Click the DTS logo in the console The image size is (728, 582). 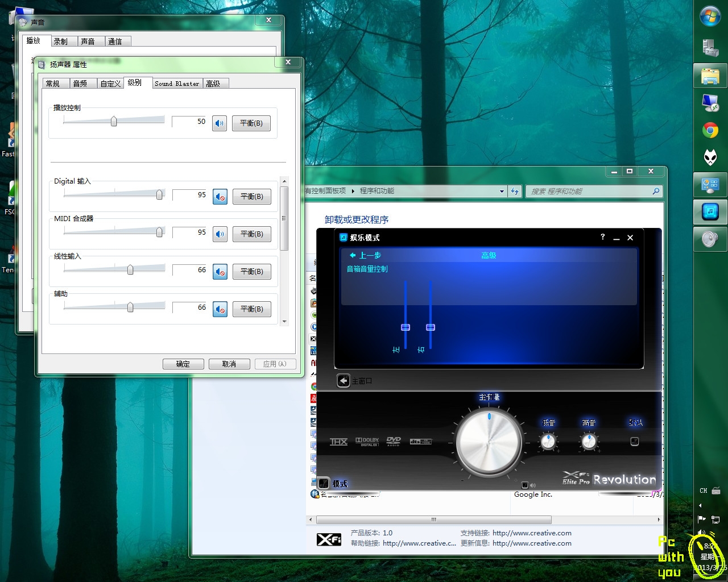pyautogui.click(x=421, y=442)
